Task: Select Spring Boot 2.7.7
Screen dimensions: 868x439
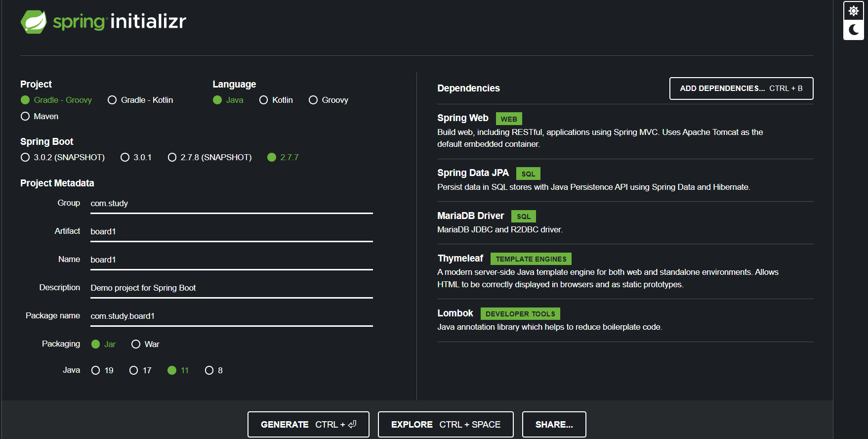Action: pyautogui.click(x=283, y=157)
